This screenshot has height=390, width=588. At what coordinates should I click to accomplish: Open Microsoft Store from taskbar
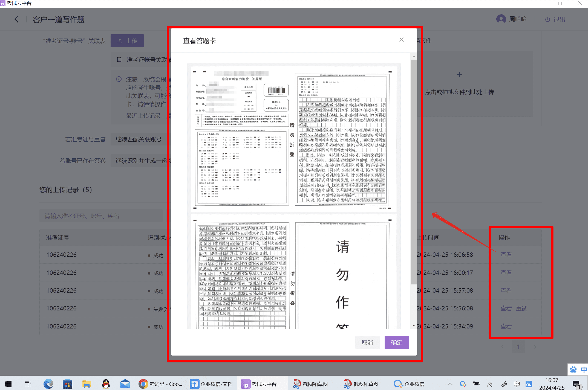[67, 384]
